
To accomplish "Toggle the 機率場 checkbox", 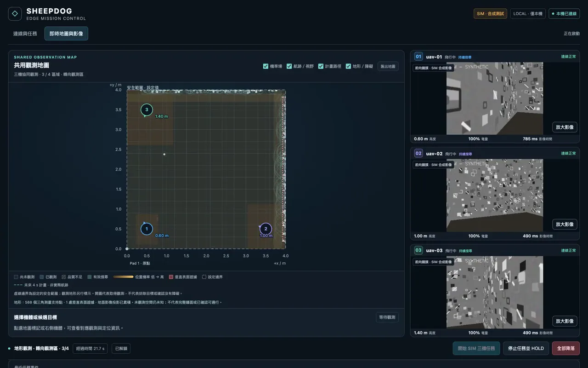I will pyautogui.click(x=266, y=66).
